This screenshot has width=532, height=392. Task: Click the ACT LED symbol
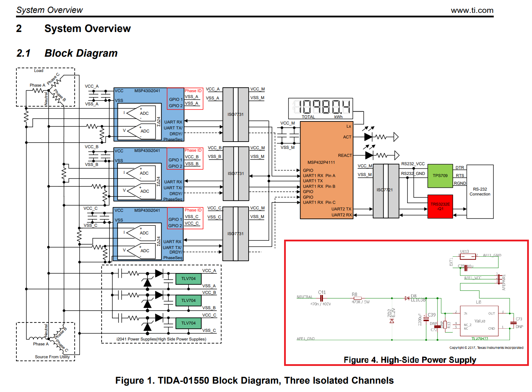(x=368, y=137)
